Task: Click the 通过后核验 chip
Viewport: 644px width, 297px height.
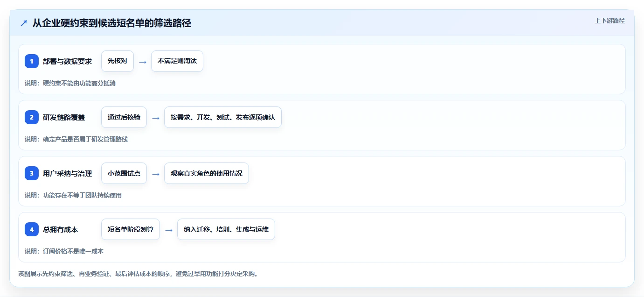Action: click(124, 117)
